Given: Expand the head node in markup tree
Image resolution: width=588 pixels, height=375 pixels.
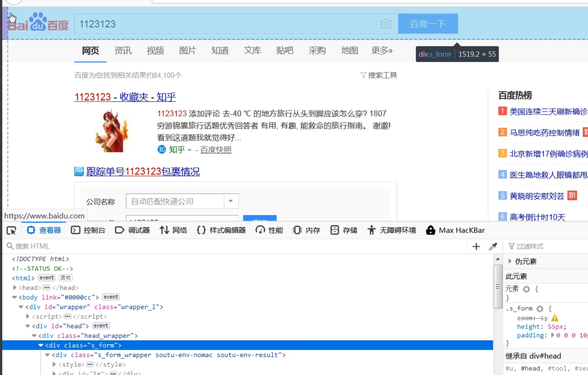Looking at the screenshot, I should [15, 288].
